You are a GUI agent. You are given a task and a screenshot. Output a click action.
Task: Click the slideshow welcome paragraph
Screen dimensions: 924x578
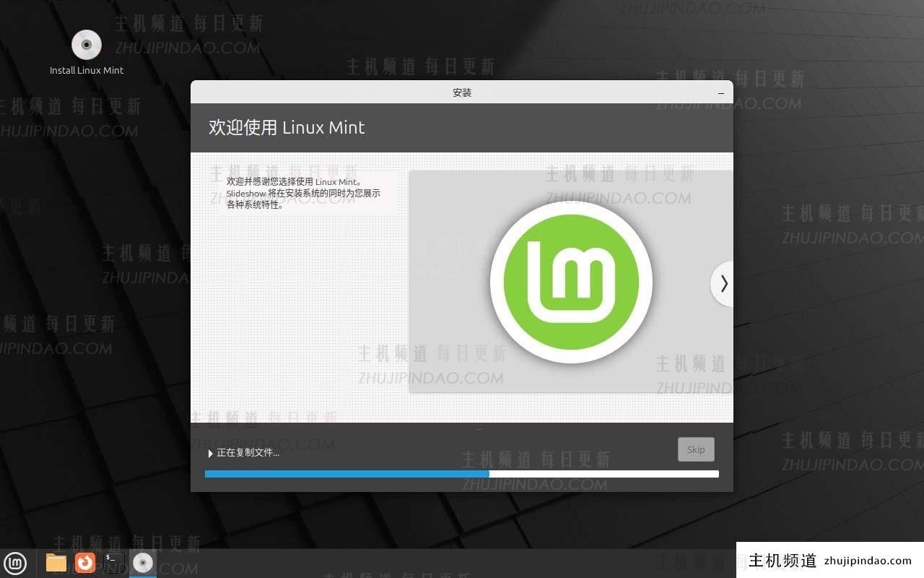(303, 193)
